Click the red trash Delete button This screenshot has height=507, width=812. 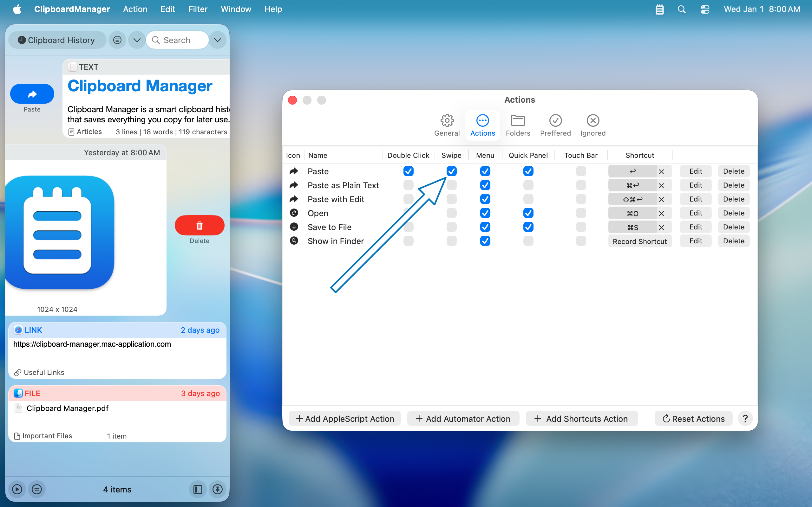tap(199, 225)
